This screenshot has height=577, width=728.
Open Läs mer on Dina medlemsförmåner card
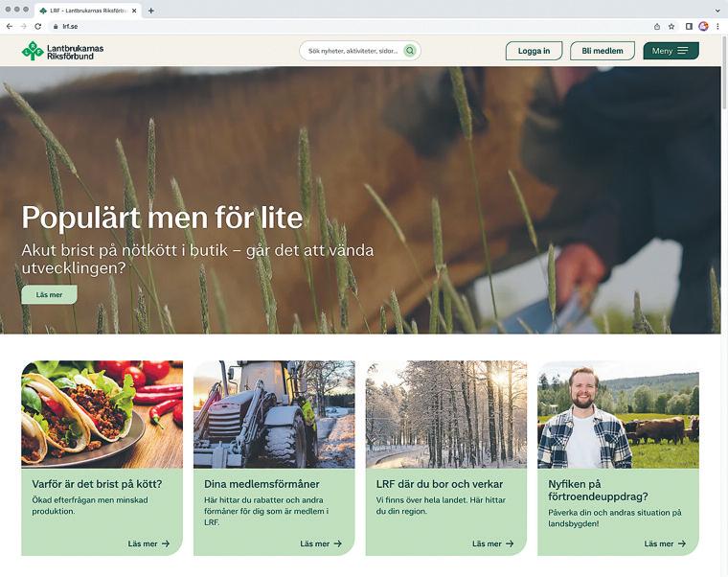pyautogui.click(x=321, y=543)
